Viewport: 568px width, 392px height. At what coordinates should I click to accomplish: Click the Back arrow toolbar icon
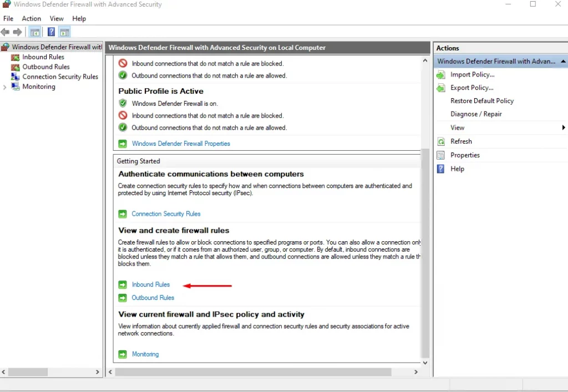point(5,32)
